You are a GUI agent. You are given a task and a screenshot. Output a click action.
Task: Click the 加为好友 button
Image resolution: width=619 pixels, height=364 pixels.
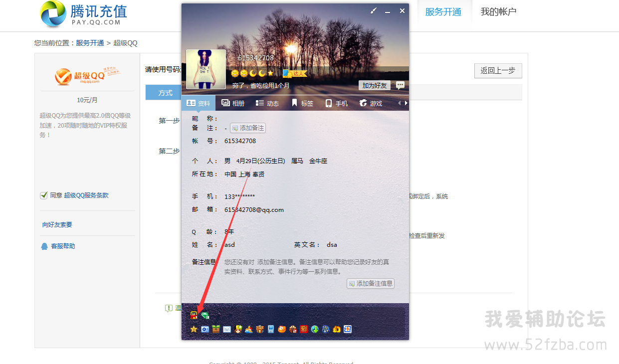(374, 85)
